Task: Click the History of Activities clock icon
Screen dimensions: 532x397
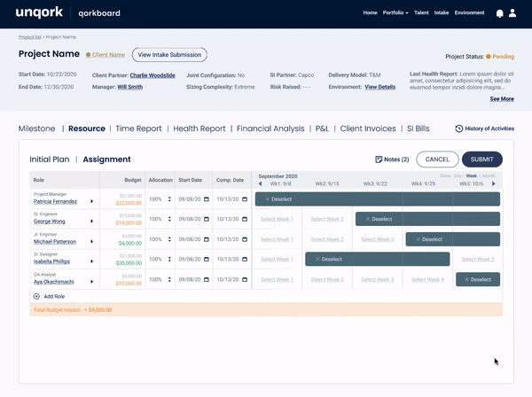Action: click(x=458, y=128)
